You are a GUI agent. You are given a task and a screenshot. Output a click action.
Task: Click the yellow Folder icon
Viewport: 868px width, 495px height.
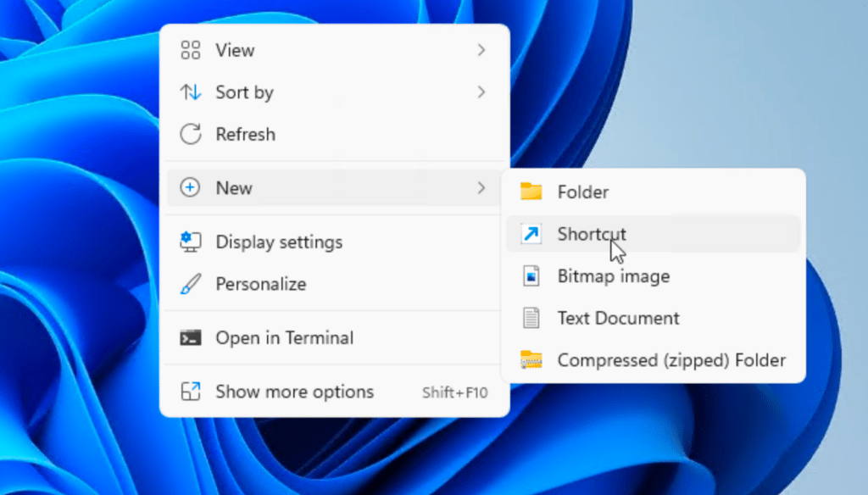pyautogui.click(x=531, y=192)
